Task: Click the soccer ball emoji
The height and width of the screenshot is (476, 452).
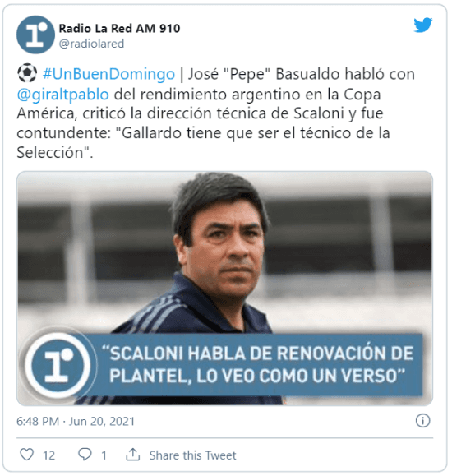Action: (27, 73)
